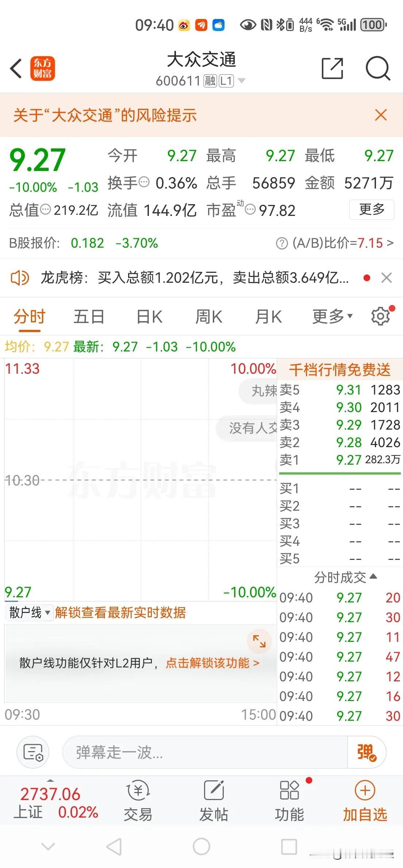Open the 散户线 indicator dropdown
Screen dimensions: 403x868
click(29, 613)
